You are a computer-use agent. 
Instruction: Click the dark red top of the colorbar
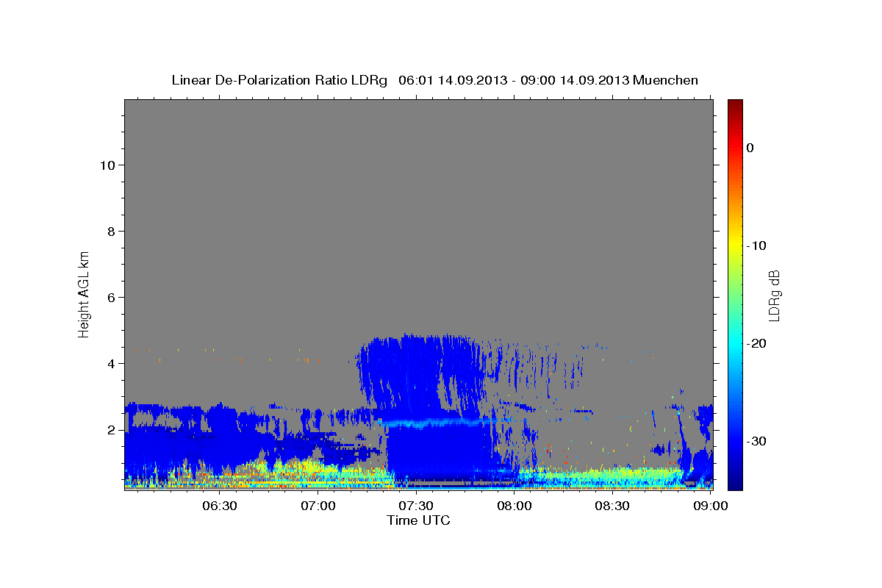pos(735,107)
